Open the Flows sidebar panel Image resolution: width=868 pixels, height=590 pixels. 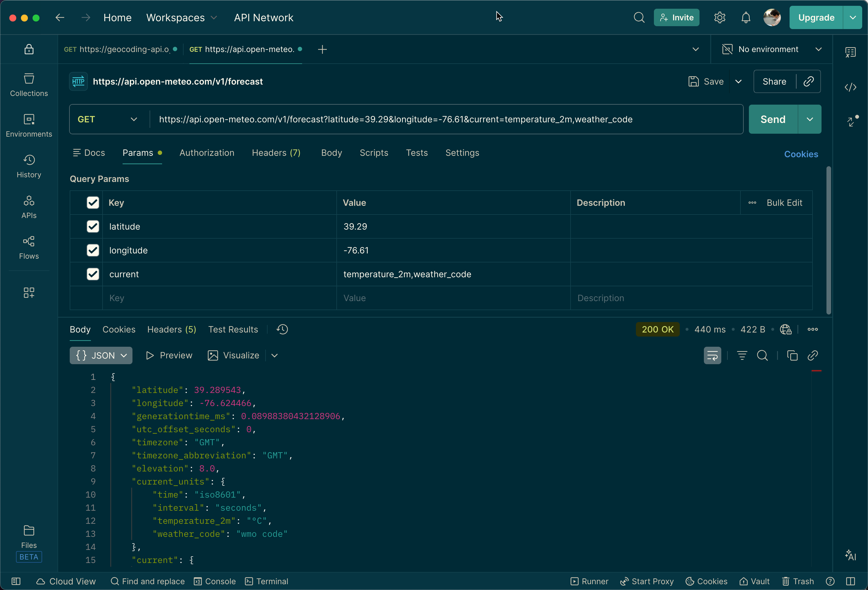29,248
